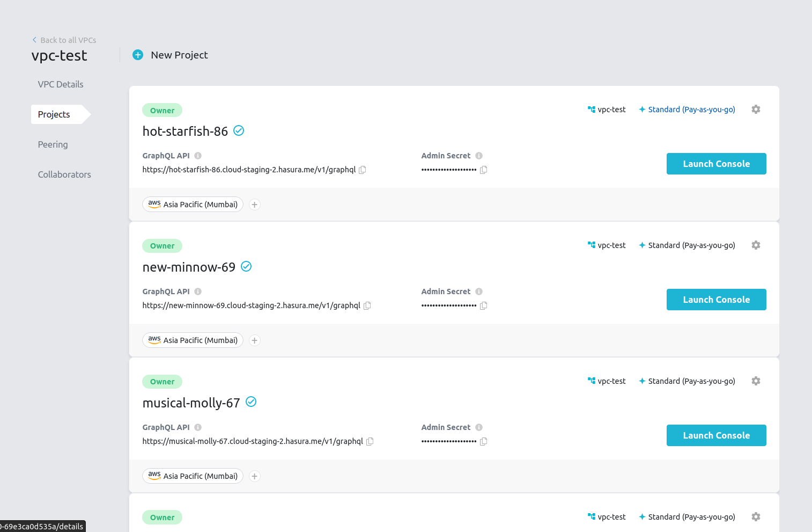This screenshot has height=532, width=812.
Task: Open the options gear on the bottom project card
Action: 756,516
